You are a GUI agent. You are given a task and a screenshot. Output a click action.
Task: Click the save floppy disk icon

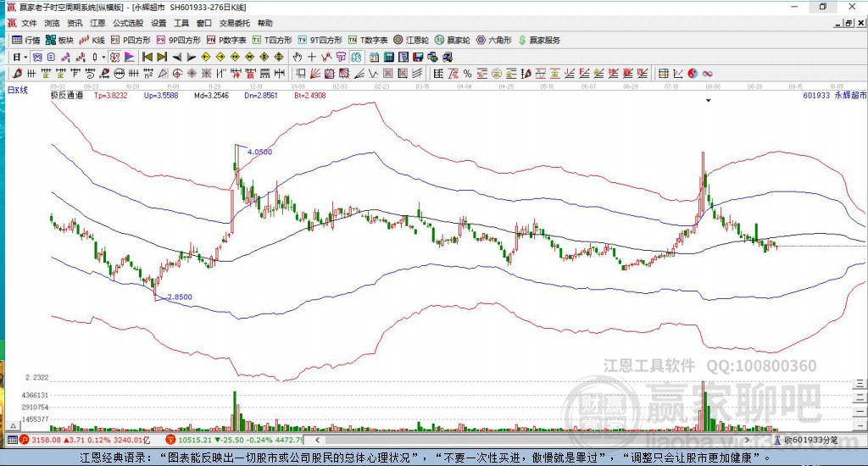click(x=418, y=57)
